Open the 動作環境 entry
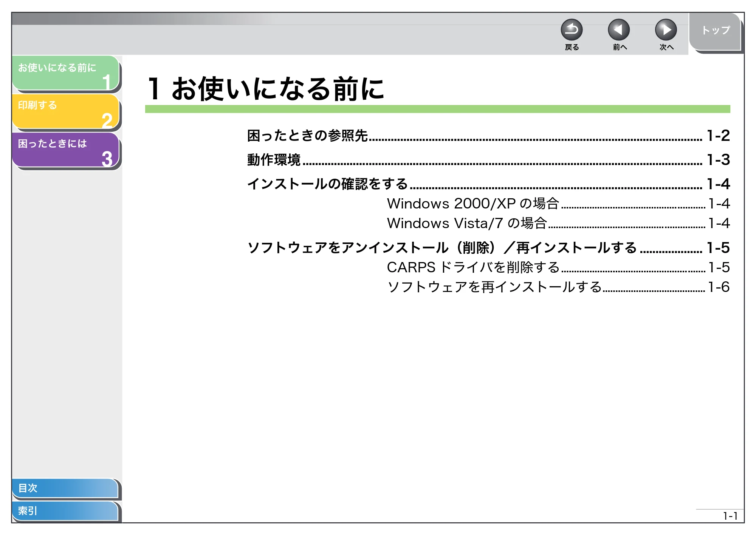 [x=488, y=160]
